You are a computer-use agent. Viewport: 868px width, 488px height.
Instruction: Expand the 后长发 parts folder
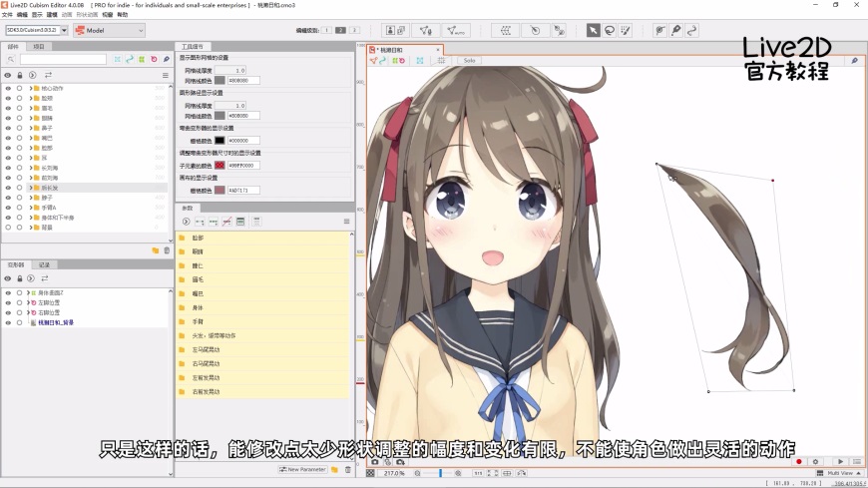pos(31,188)
